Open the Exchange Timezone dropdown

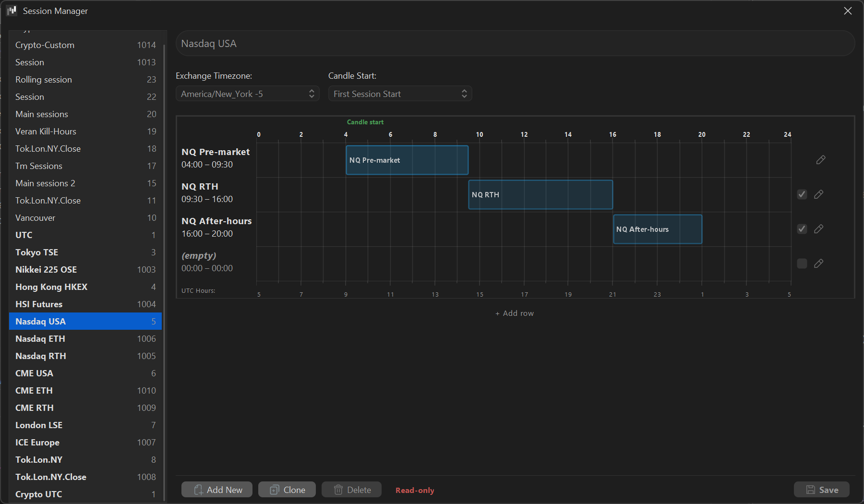point(247,94)
